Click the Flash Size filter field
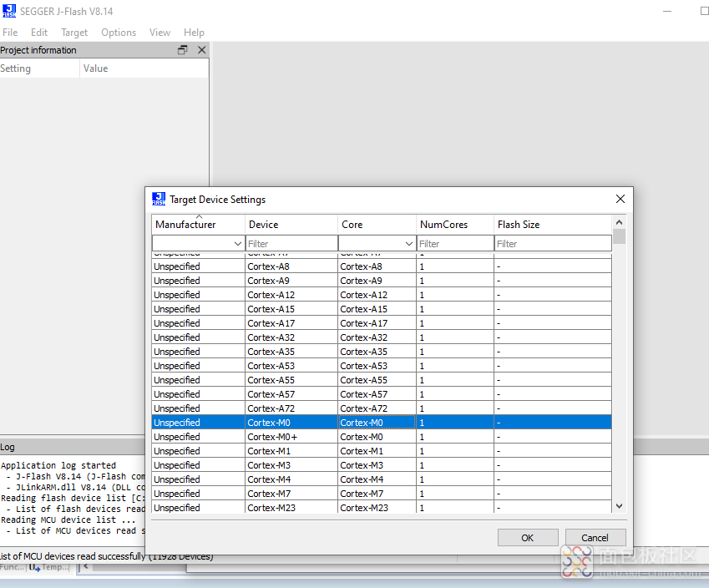 553,243
